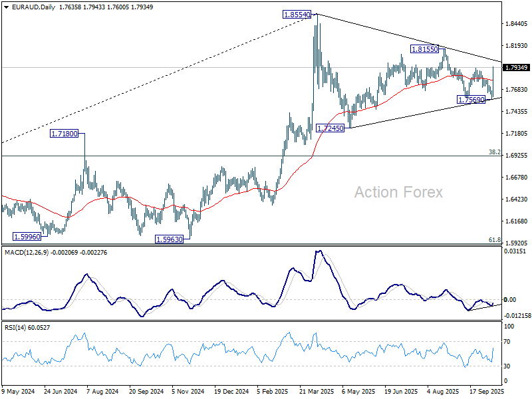The image size is (532, 399).
Task: Click the 1.59205 price axis value
Action: tap(517, 243)
